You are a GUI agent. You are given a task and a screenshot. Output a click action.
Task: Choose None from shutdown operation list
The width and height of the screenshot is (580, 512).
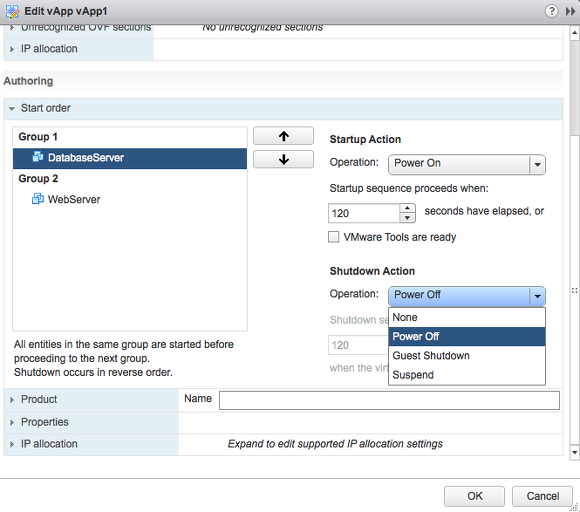(467, 317)
